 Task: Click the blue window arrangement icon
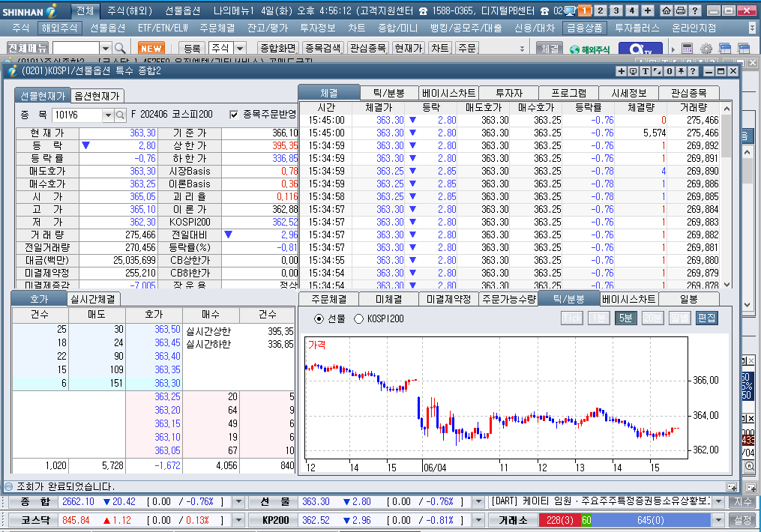(x=725, y=49)
